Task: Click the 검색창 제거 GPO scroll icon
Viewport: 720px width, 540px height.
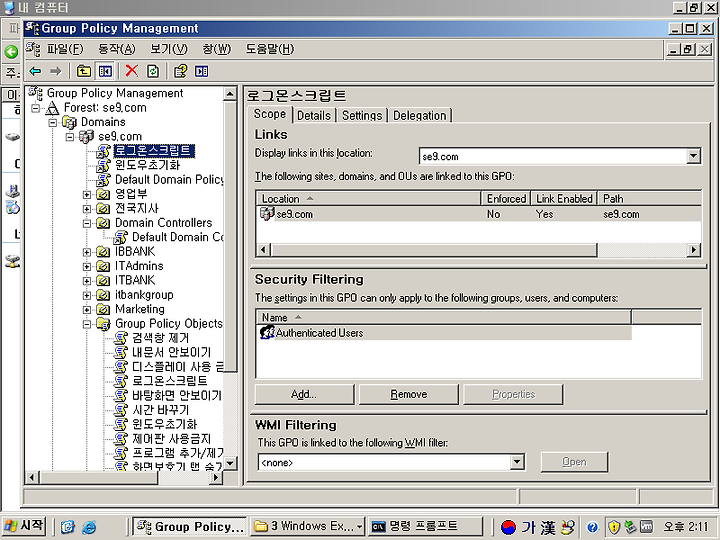Action: pos(120,338)
